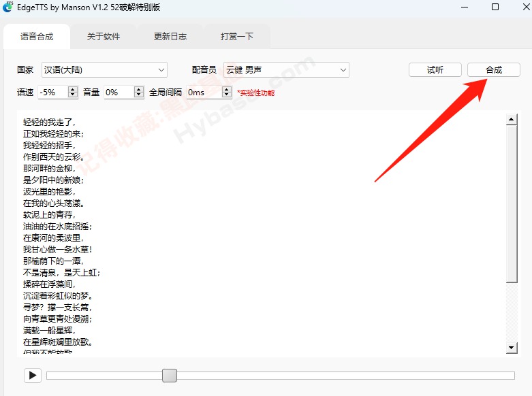Click the 音量 volume value field

click(119, 93)
